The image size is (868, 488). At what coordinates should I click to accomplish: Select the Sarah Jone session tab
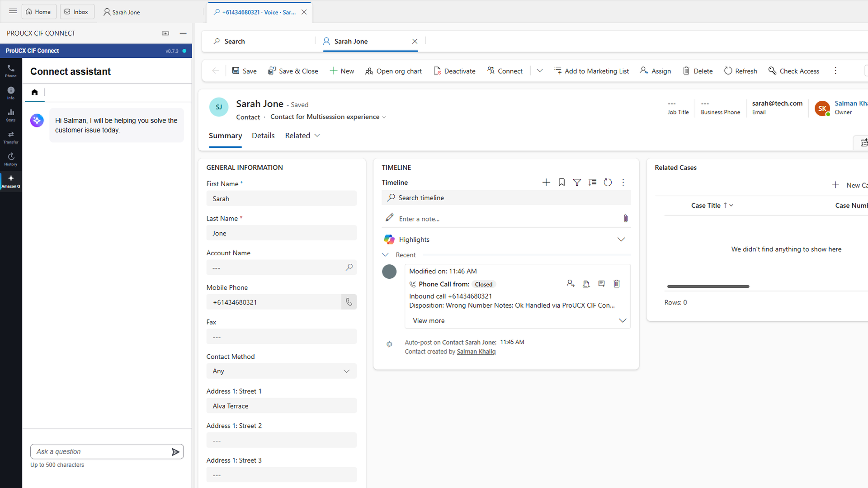point(122,12)
